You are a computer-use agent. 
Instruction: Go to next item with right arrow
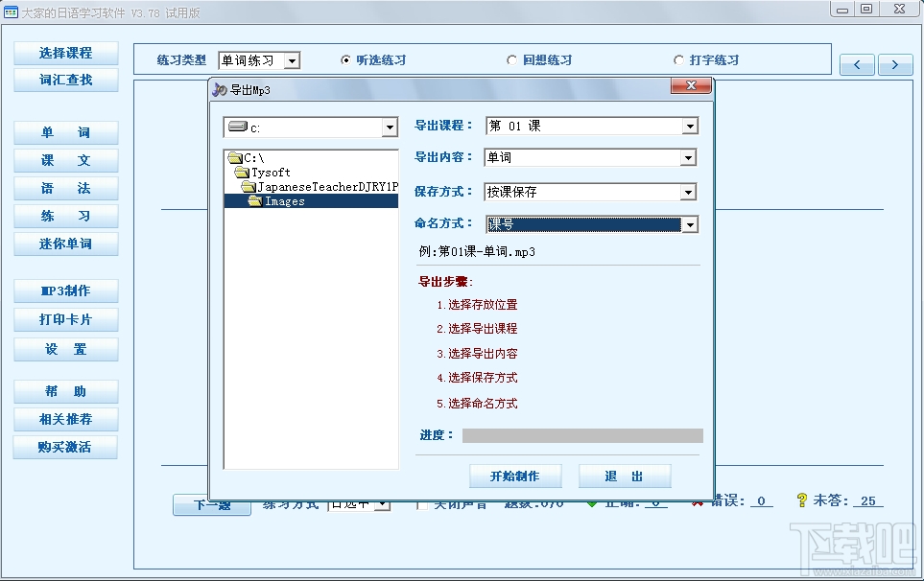(894, 65)
